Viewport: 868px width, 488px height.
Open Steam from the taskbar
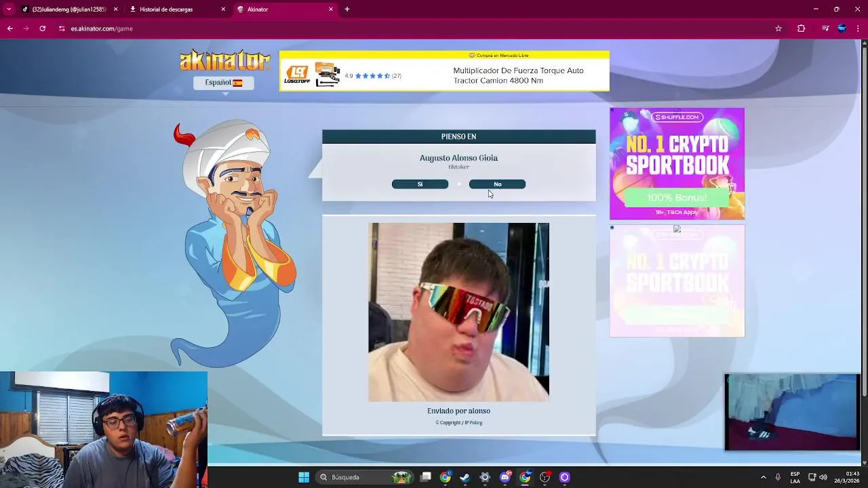[465, 477]
